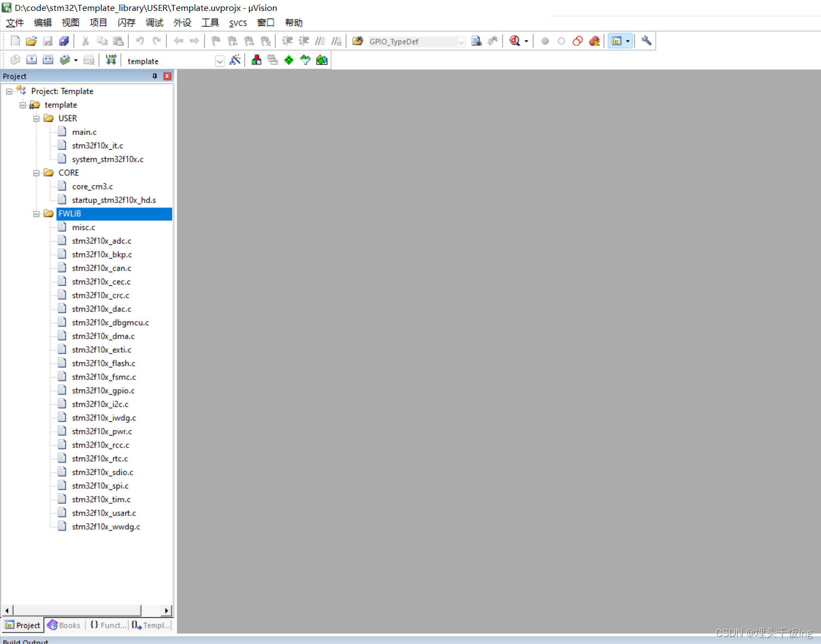Viewport: 821px width, 644px height.
Task: Select main.c in the USER folder
Action: [84, 132]
